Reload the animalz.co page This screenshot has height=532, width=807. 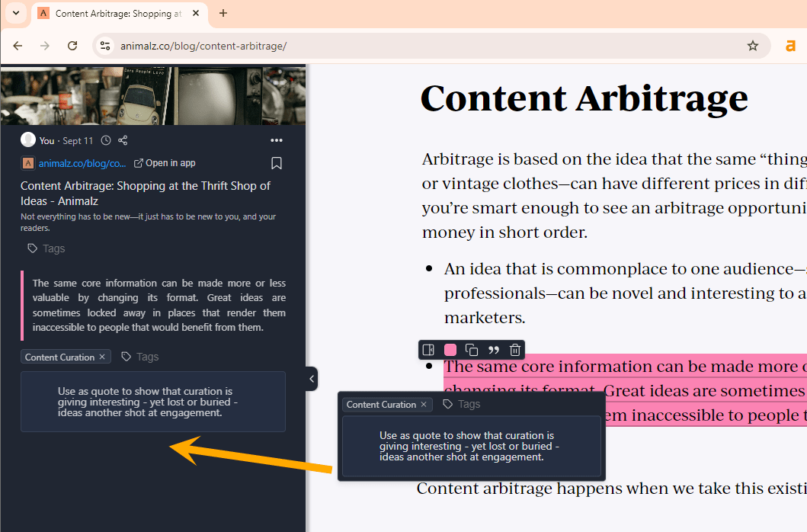pyautogui.click(x=72, y=46)
